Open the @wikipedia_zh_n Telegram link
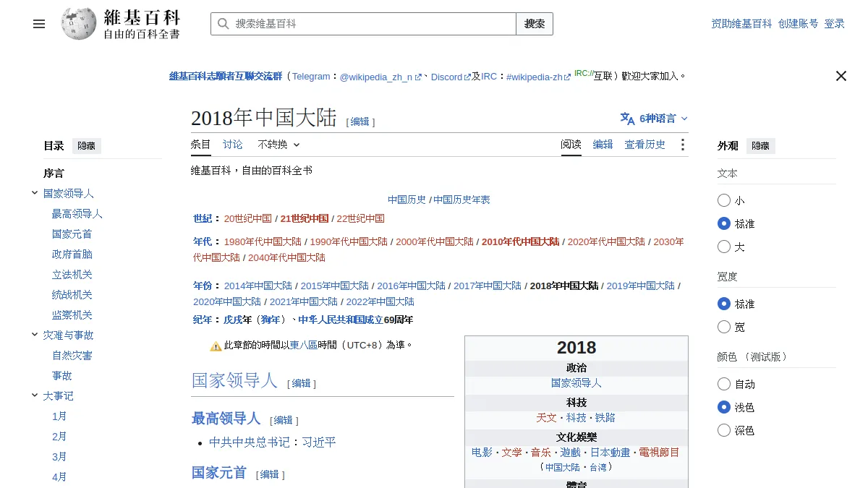Screen dimensions: 868x488 (380, 77)
